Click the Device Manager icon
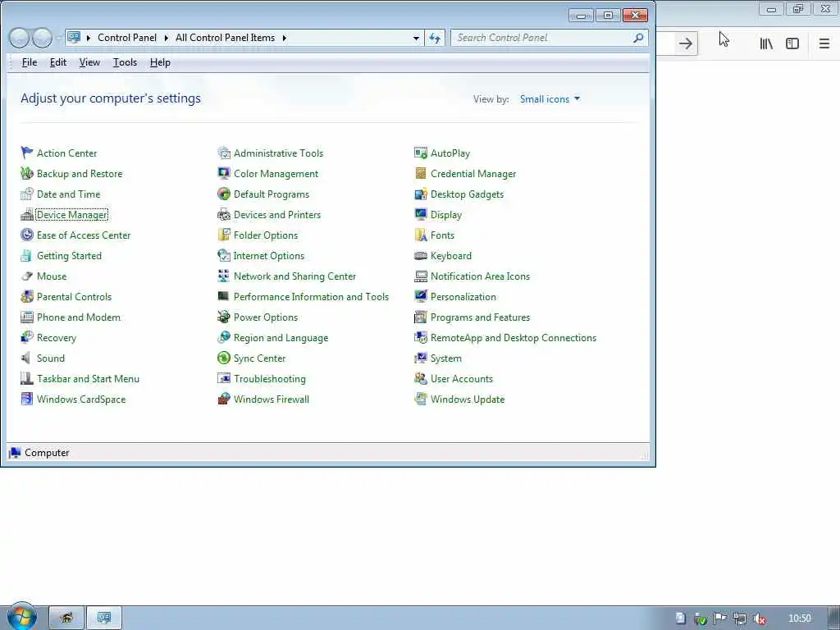This screenshot has width=840, height=630. (27, 214)
